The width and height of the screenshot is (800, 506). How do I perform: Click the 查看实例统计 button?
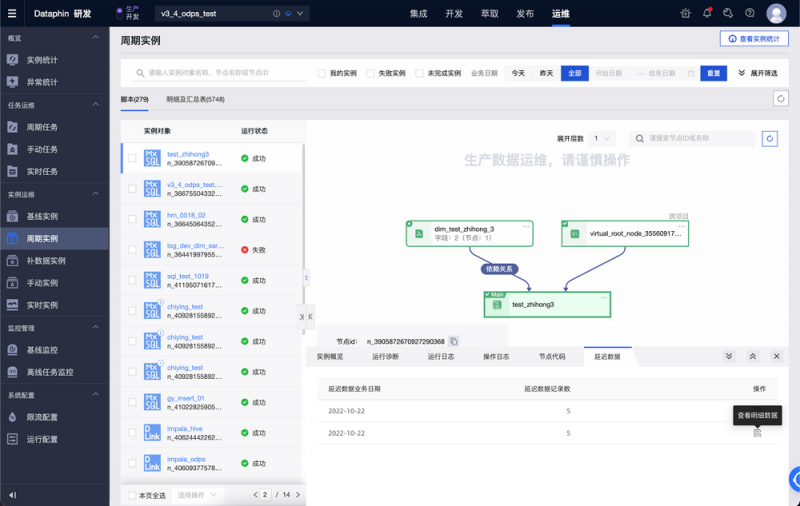[754, 39]
